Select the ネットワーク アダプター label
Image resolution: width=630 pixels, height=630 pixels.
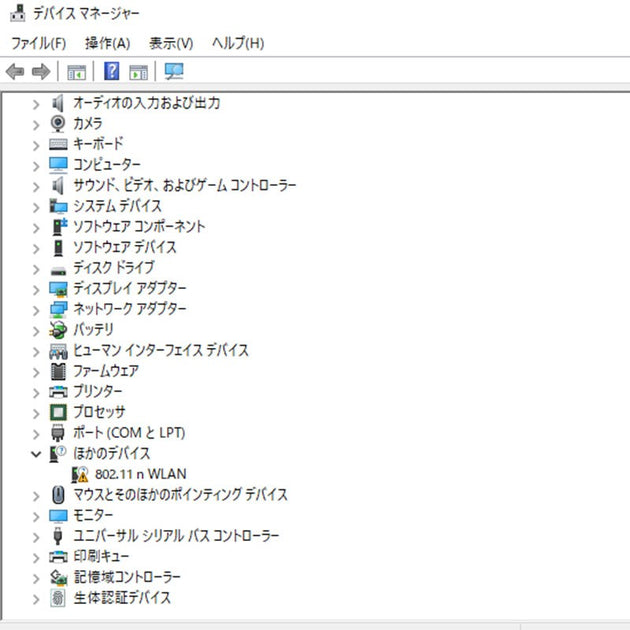[130, 309]
